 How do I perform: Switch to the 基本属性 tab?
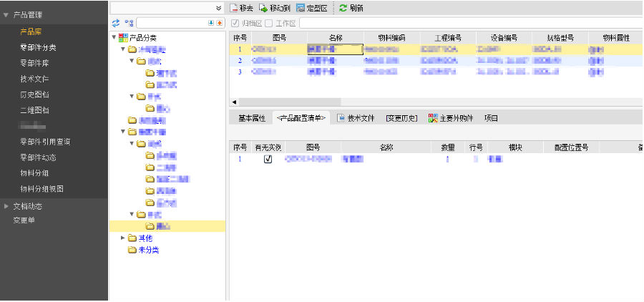[252, 118]
